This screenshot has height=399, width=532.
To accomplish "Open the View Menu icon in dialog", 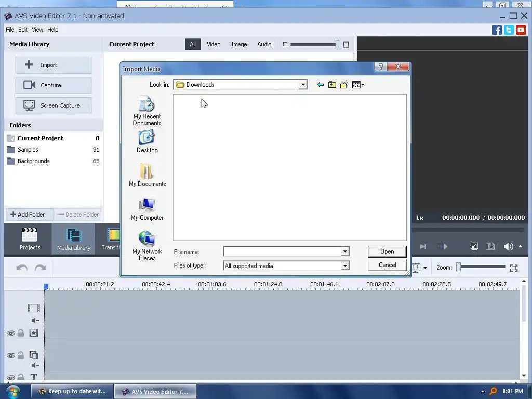I will [x=358, y=85].
